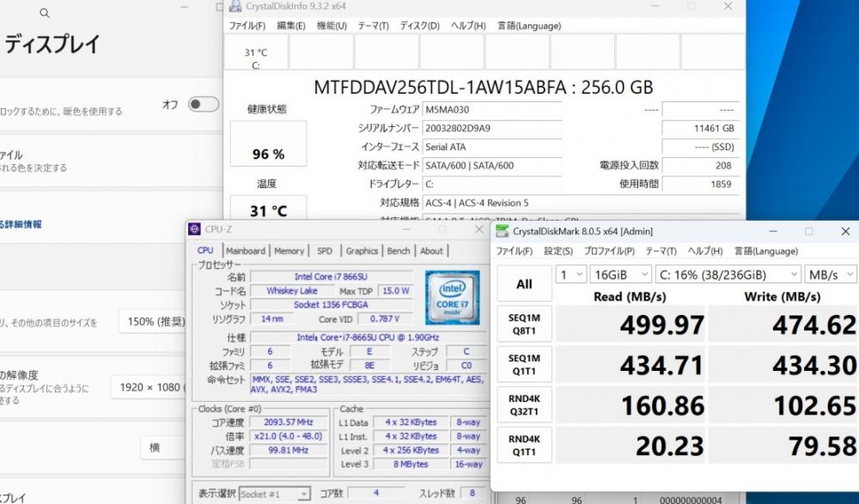The width and height of the screenshot is (859, 504).
Task: Open 言語(Language) menu in CrystalDiskInfo
Action: point(529,26)
